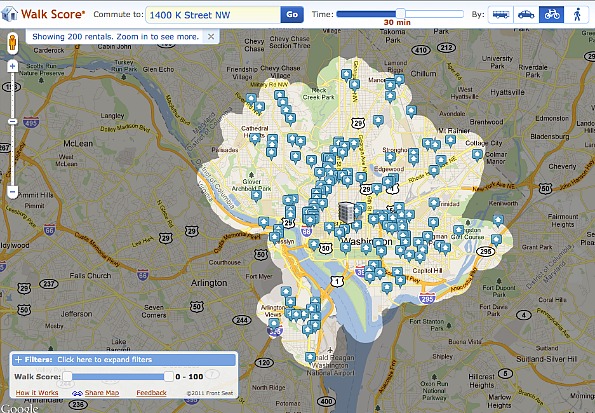Click the rental marker near Reagan National Airport
595x413 pixels.
click(310, 358)
